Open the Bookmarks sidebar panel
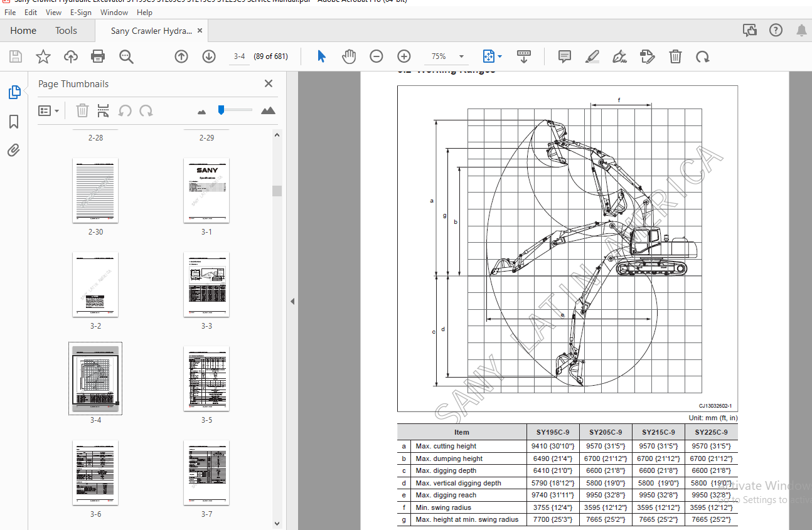 (x=14, y=121)
